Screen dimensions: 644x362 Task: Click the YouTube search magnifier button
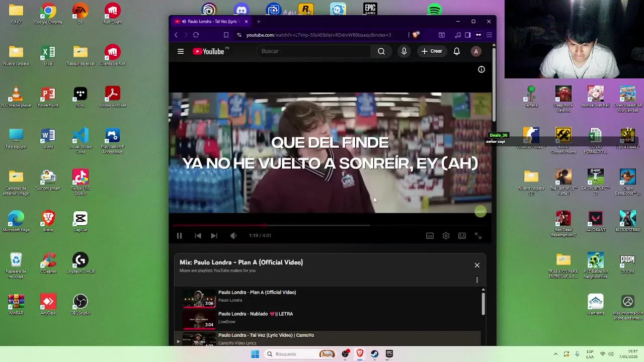point(381,51)
